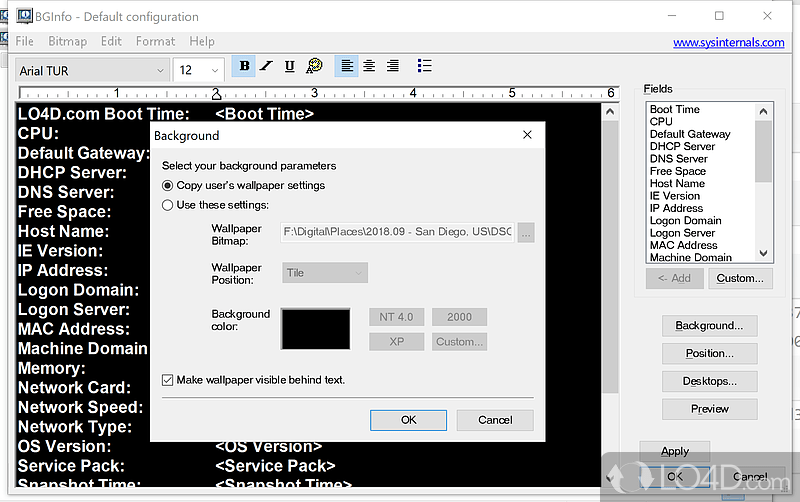
Task: Select MAC Address in Fields list
Action: 683,245
